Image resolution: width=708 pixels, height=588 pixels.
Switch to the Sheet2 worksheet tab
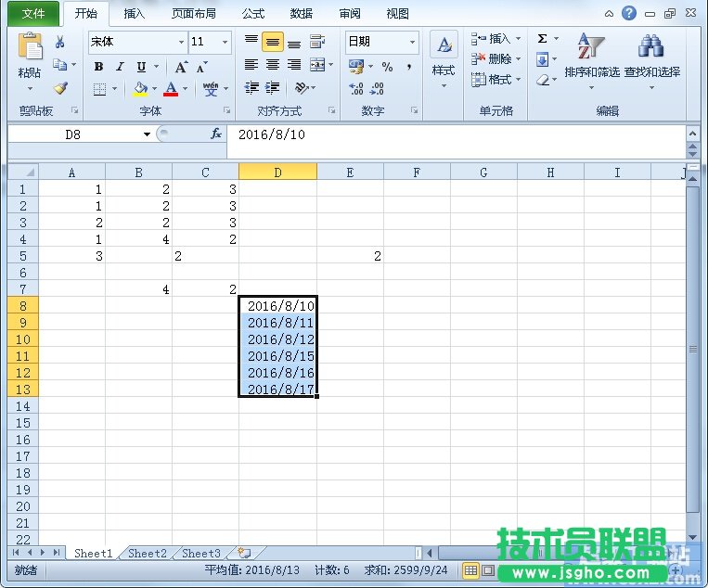point(147,554)
